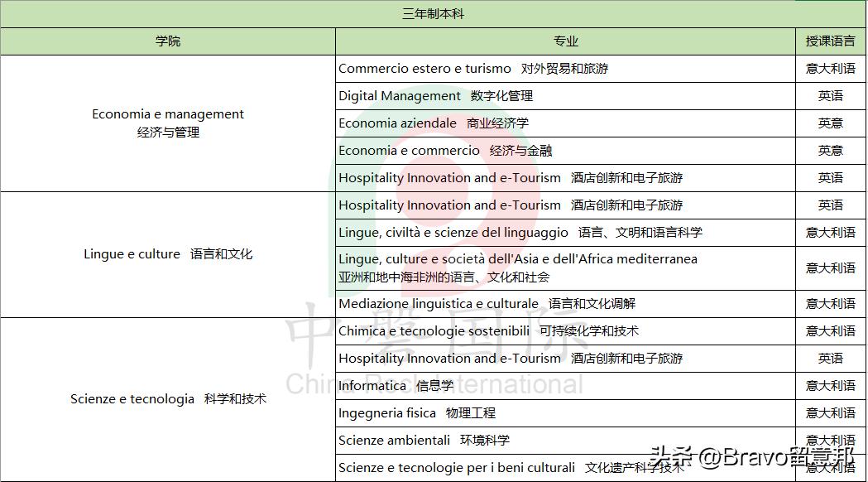Select the 学院 column header

[x=167, y=41]
